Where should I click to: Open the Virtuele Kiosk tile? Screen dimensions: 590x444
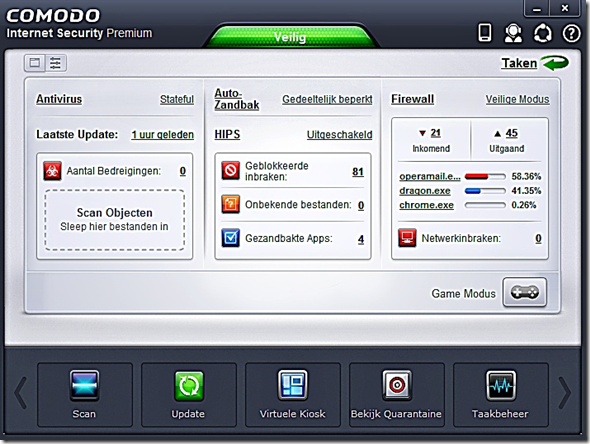point(292,395)
